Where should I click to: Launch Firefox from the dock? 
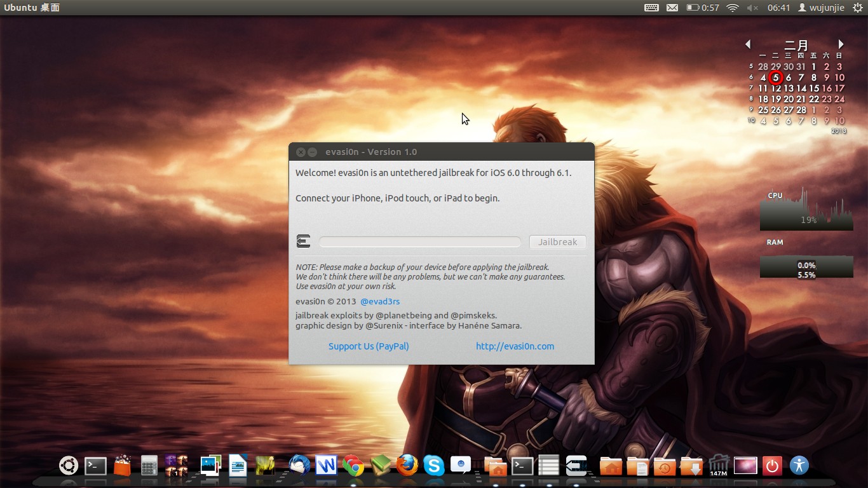click(x=407, y=466)
